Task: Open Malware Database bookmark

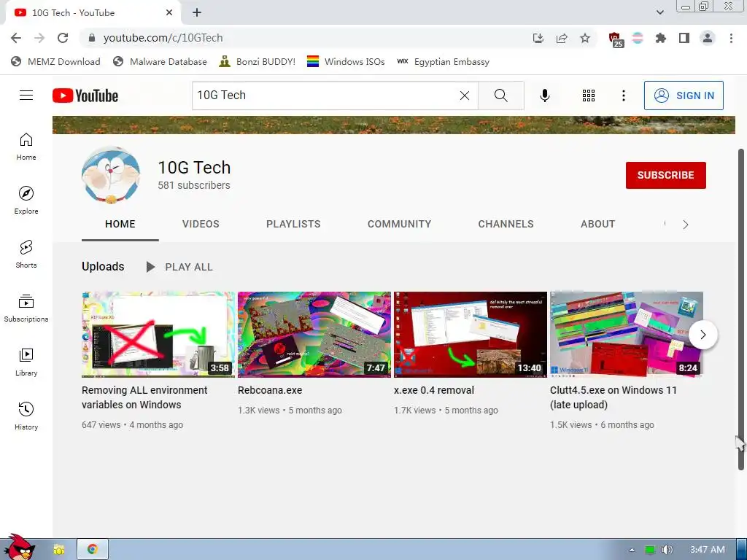Action: [x=160, y=62]
